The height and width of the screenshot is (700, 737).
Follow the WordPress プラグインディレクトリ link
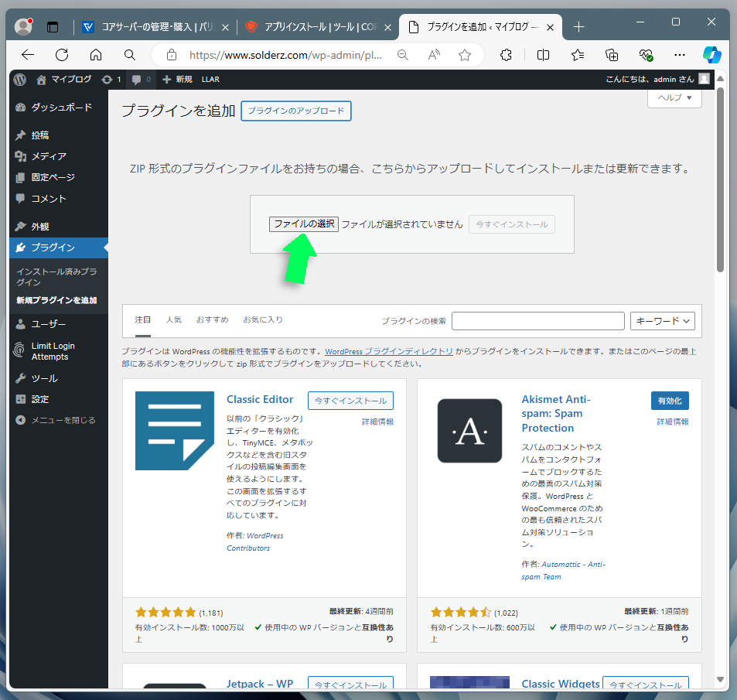tap(389, 351)
